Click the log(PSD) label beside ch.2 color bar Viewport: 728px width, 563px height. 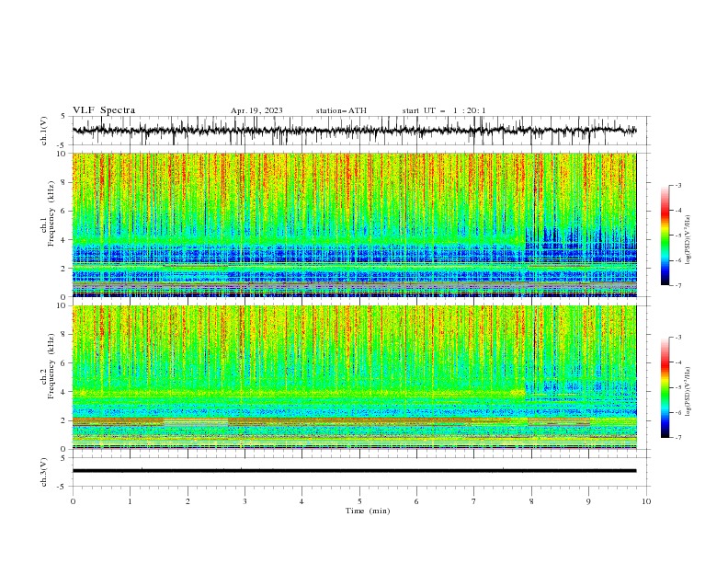[x=688, y=392]
